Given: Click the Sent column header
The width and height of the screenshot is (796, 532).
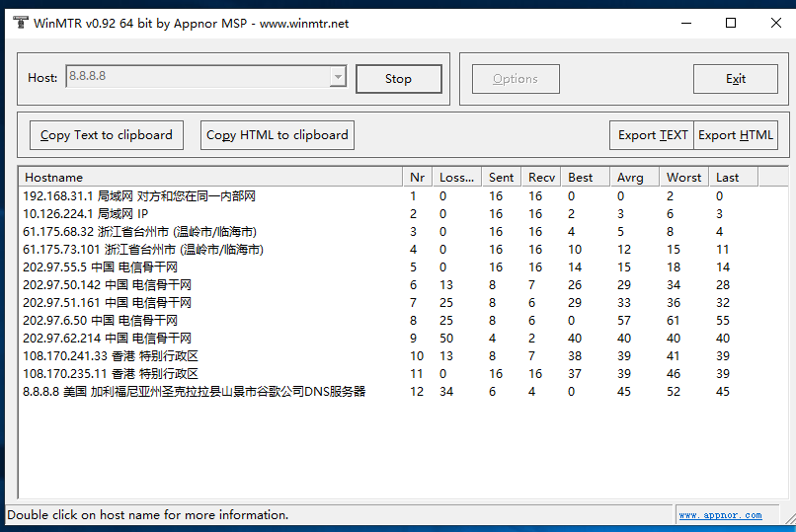Looking at the screenshot, I should pyautogui.click(x=502, y=178).
